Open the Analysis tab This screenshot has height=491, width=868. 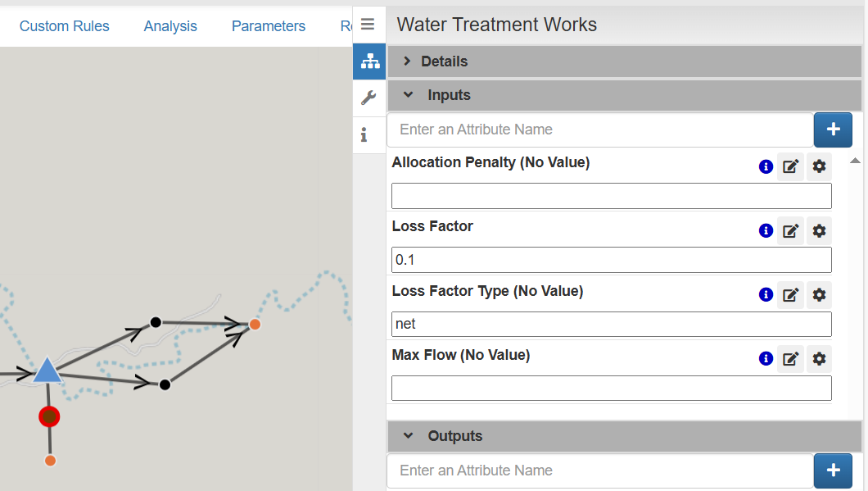coord(170,26)
